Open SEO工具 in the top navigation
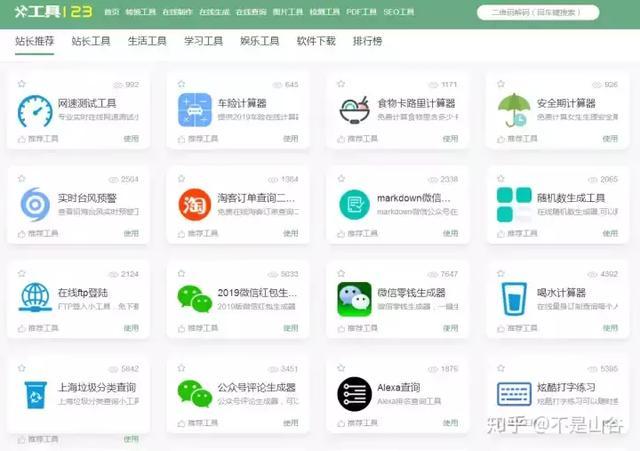 click(x=398, y=12)
